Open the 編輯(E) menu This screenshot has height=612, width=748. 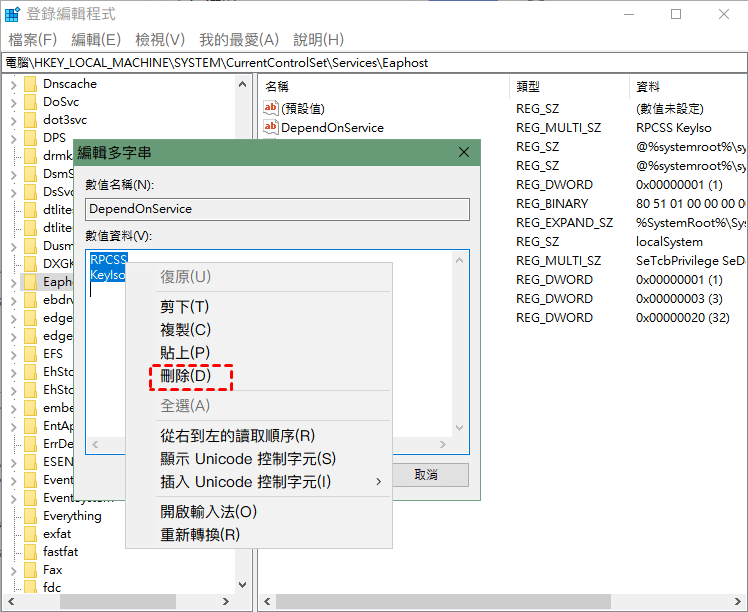pos(96,40)
